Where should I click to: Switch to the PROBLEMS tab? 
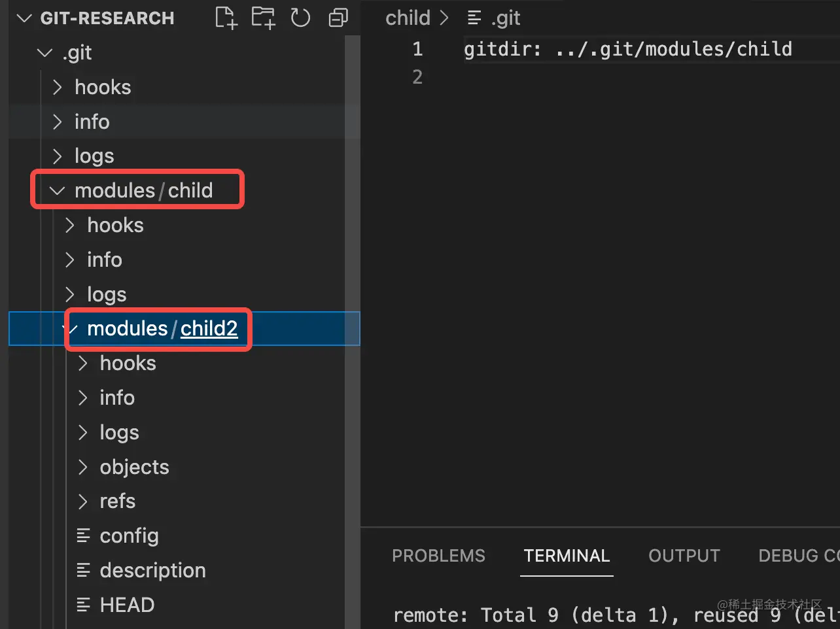(438, 555)
